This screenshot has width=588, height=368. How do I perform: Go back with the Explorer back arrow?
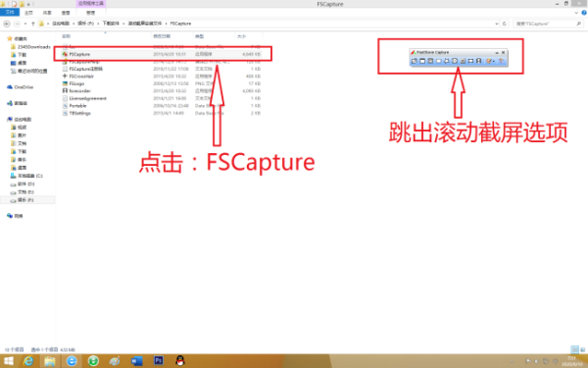click(7, 24)
